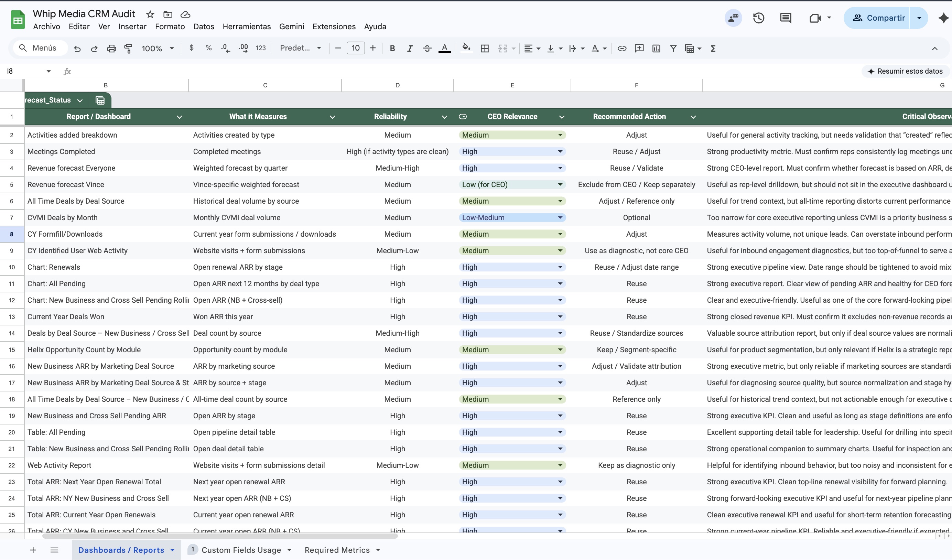Screen dimensions: 952x560
Task: Click the font size input field
Action: point(356,48)
